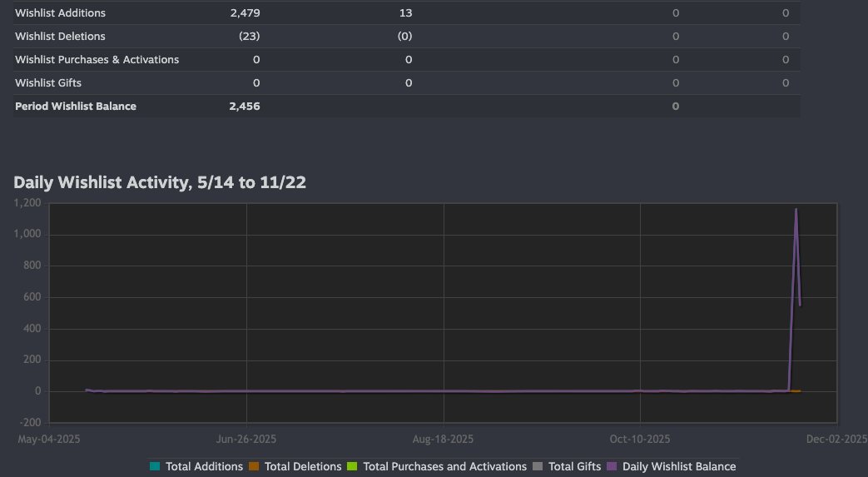The width and height of the screenshot is (868, 477).
Task: Click the 2,479 additions value
Action: tap(246, 12)
